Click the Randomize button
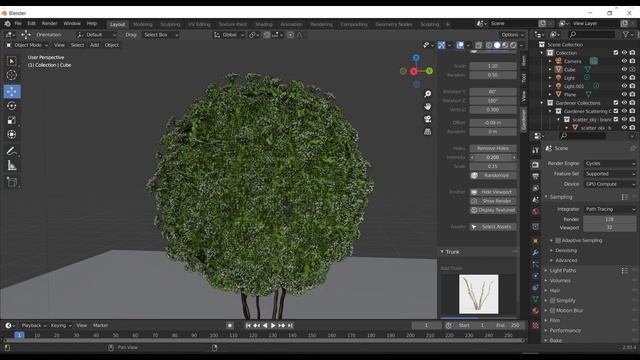The image size is (640, 360). 493,176
